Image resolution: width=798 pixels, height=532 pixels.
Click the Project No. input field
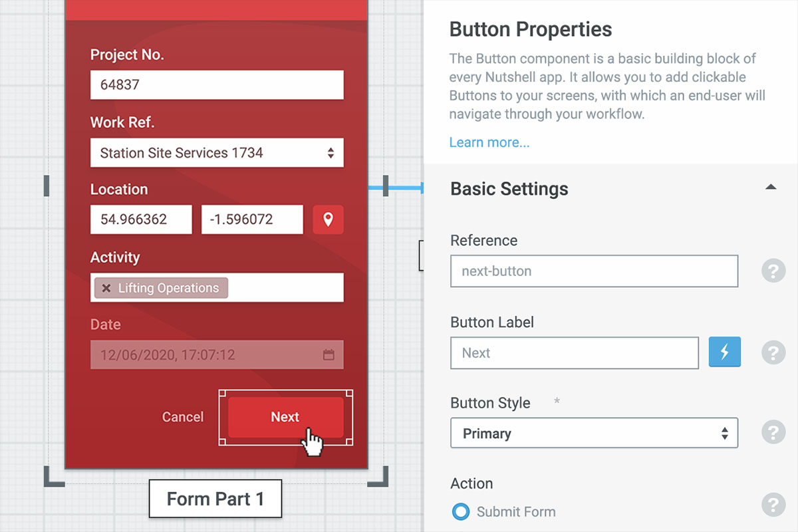217,84
